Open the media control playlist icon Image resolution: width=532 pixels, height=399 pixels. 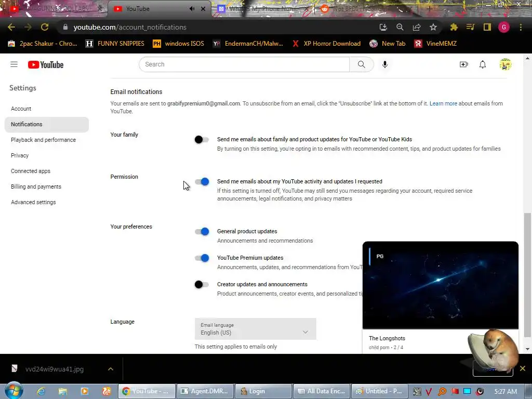470,27
